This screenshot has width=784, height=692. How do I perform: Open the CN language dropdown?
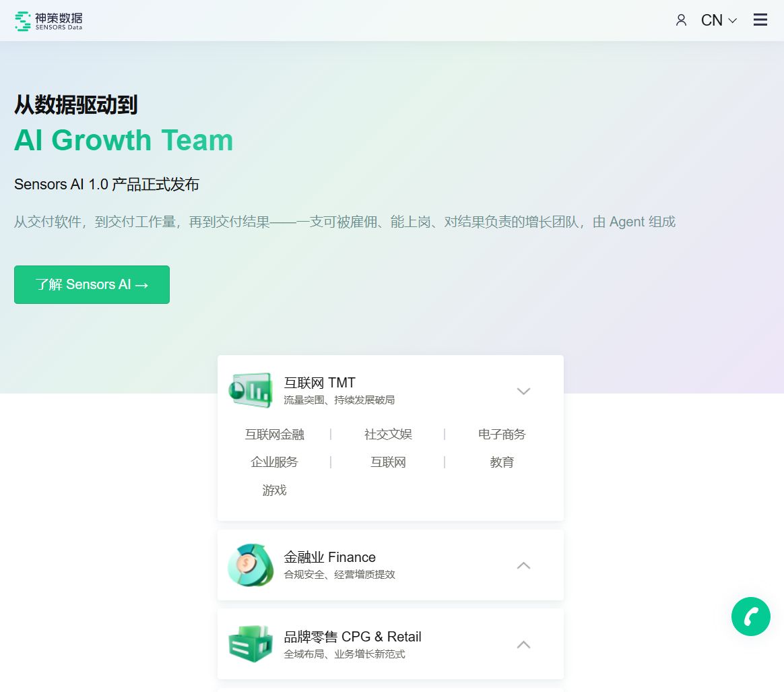[719, 20]
